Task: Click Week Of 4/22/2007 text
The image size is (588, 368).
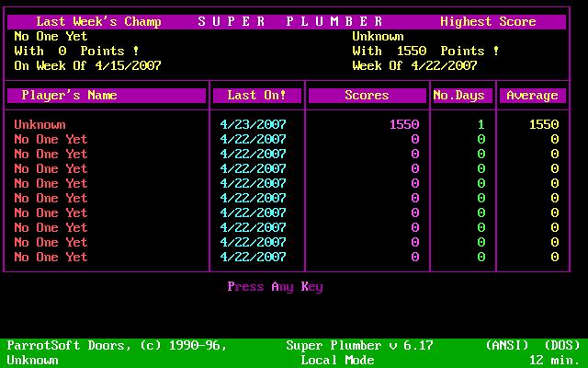Action: click(x=414, y=66)
